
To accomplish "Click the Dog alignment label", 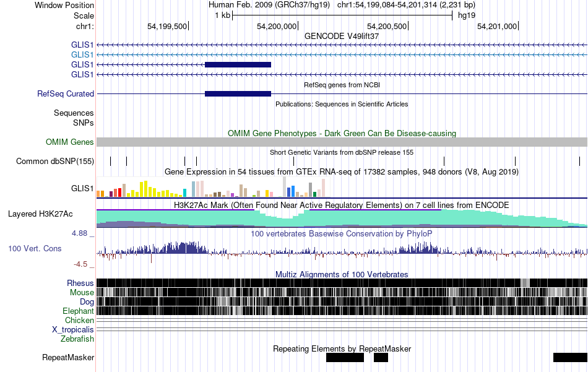I will [x=87, y=302].
